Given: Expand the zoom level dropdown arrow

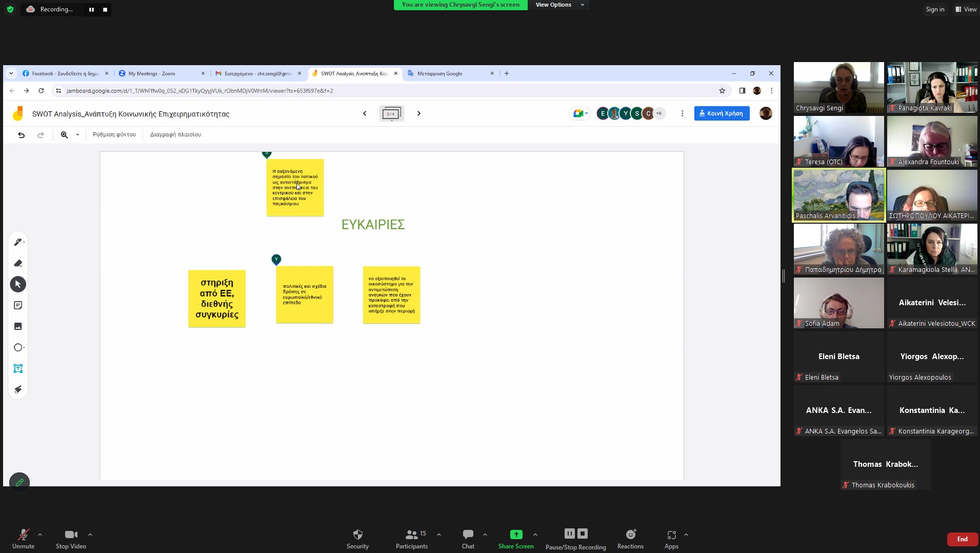Looking at the screenshot, I should click(77, 135).
